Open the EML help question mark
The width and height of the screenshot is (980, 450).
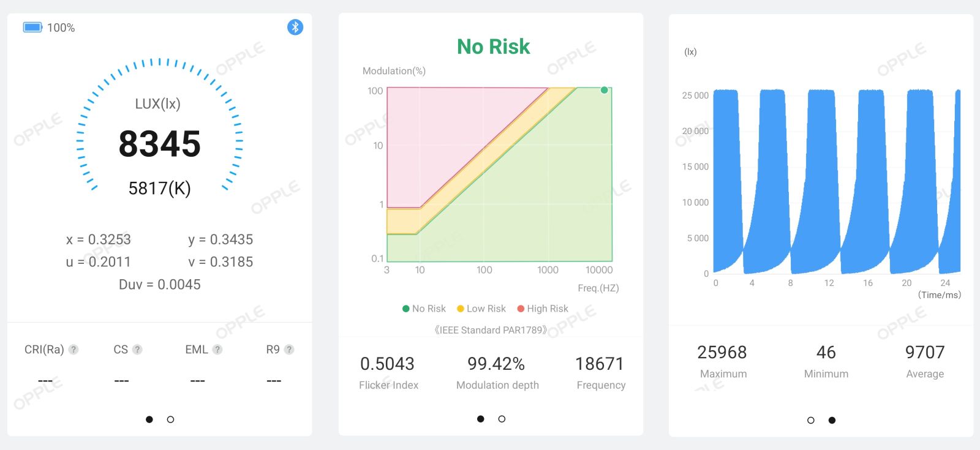(217, 350)
